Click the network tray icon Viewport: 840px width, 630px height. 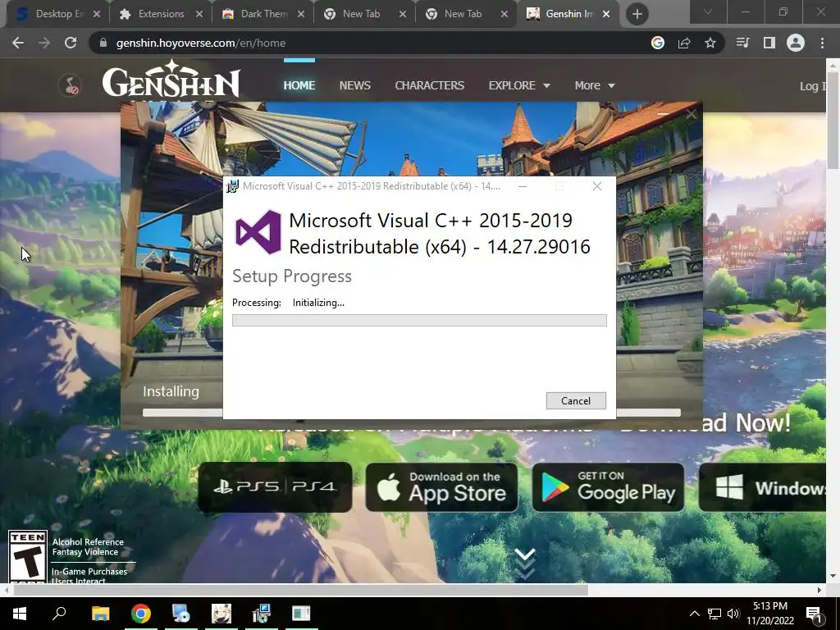[714, 614]
